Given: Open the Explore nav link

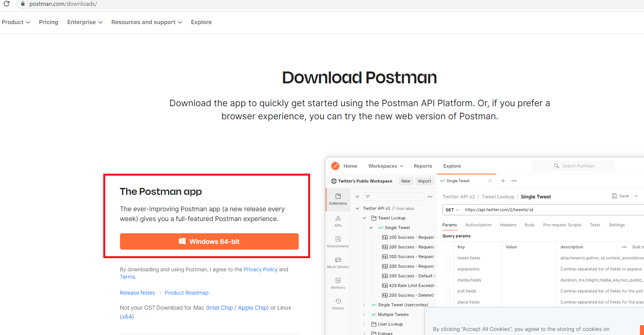Looking at the screenshot, I should 201,22.
